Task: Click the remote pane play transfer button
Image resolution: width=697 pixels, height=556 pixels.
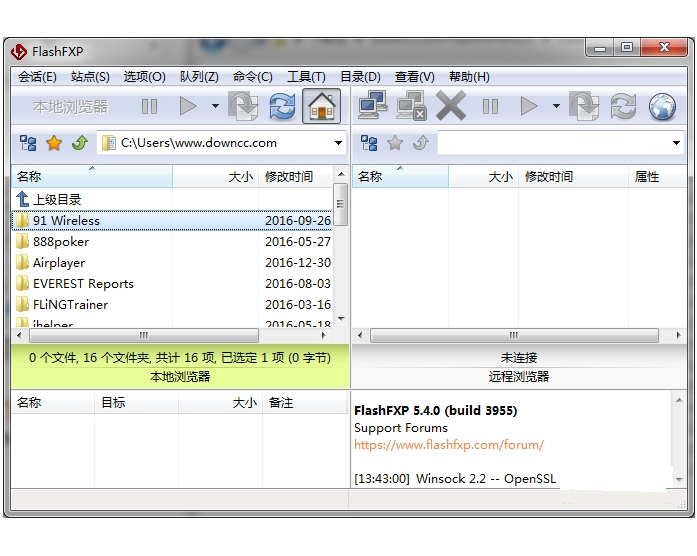Action: (x=529, y=106)
